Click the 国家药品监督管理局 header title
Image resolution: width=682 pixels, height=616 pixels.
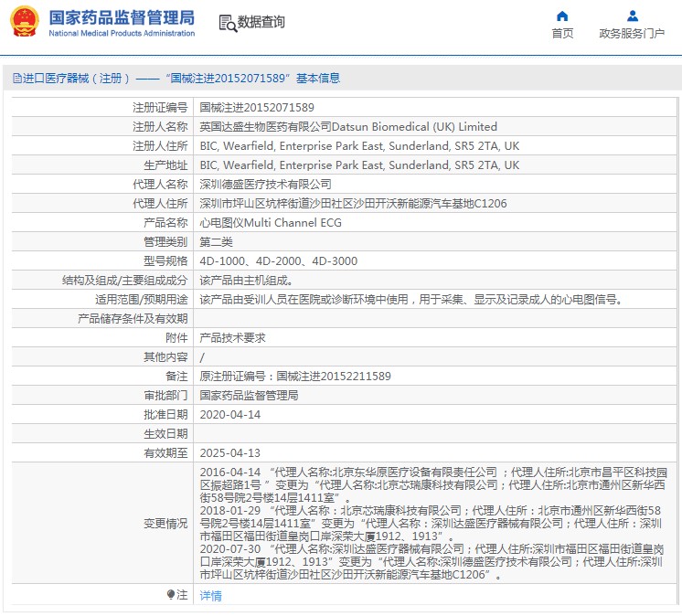point(122,18)
